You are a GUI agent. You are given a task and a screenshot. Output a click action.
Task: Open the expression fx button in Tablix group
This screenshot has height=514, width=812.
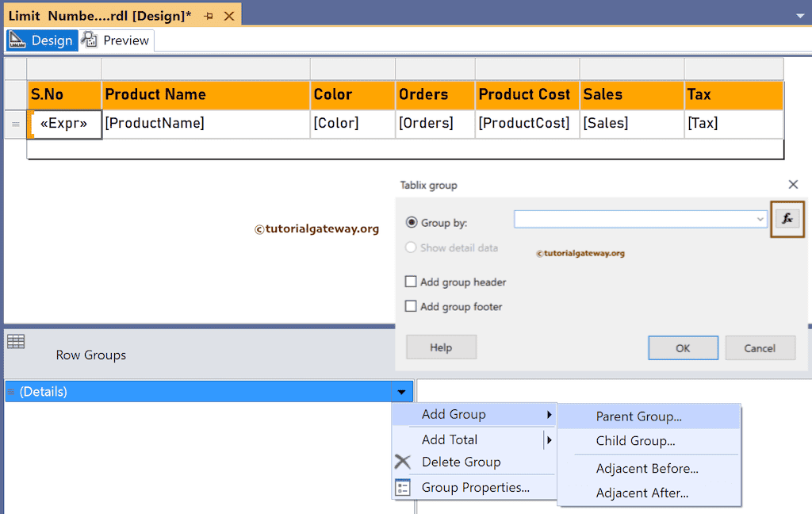point(787,219)
